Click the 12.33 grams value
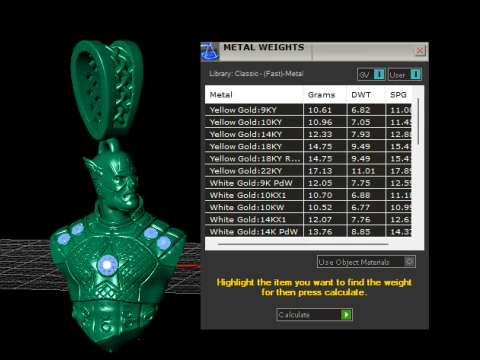This screenshot has height=360, width=480. (320, 134)
